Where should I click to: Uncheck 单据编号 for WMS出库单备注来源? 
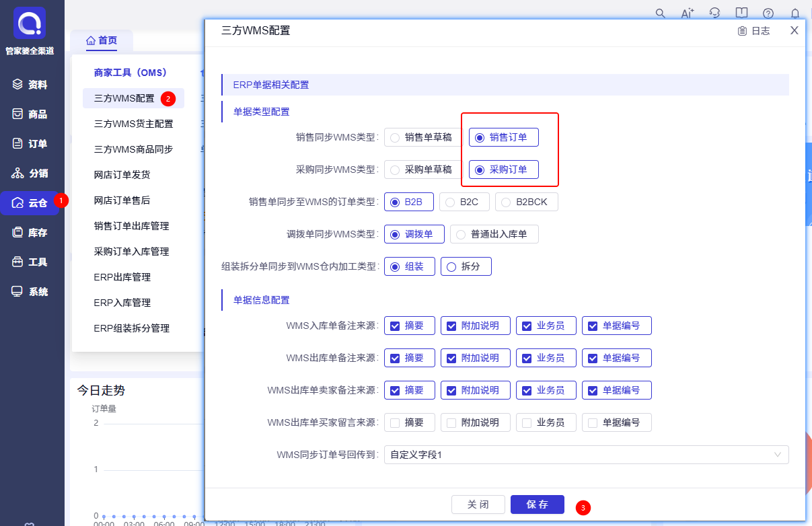617,358
